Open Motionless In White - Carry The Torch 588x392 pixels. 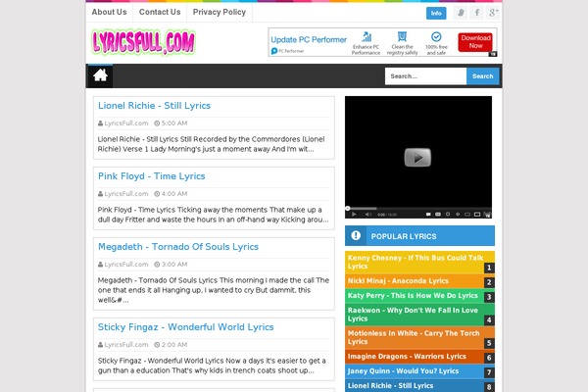point(414,337)
